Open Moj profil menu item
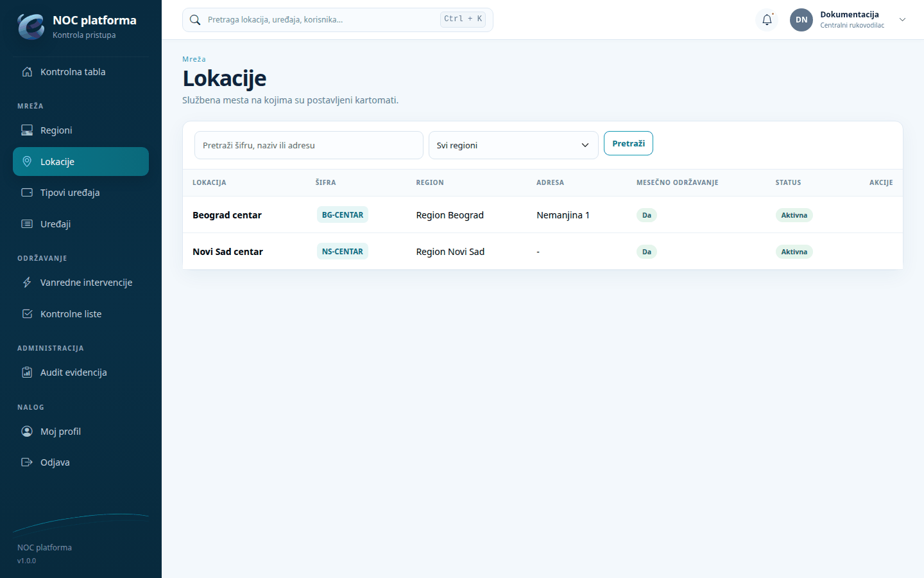 (81, 432)
